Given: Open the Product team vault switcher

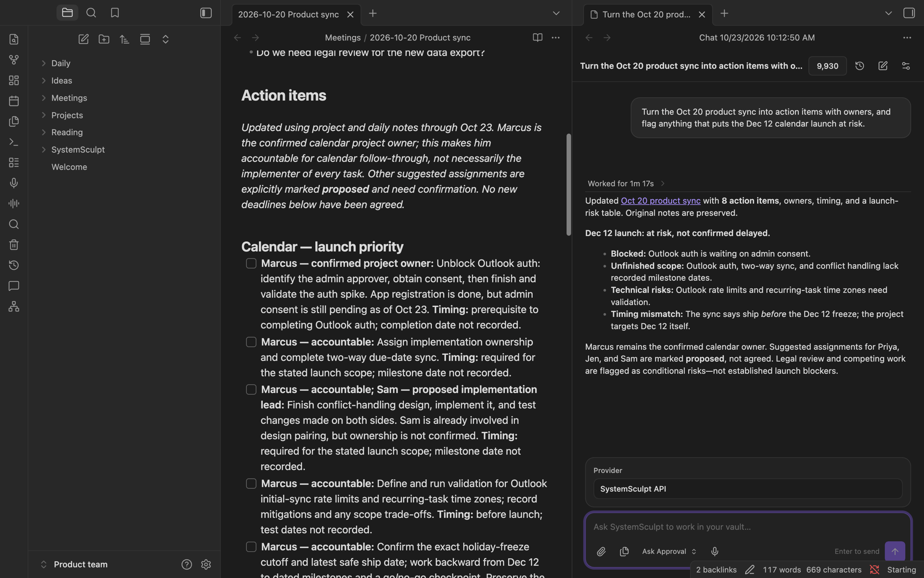Looking at the screenshot, I should (75, 565).
